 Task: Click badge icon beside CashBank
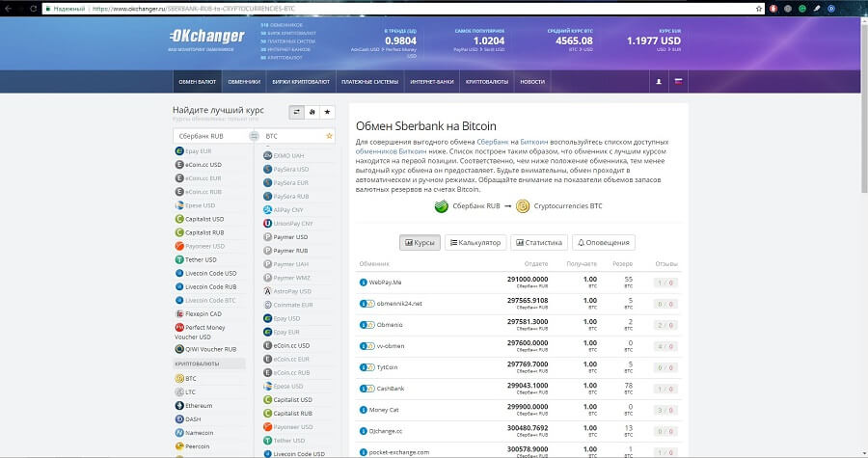367,389
